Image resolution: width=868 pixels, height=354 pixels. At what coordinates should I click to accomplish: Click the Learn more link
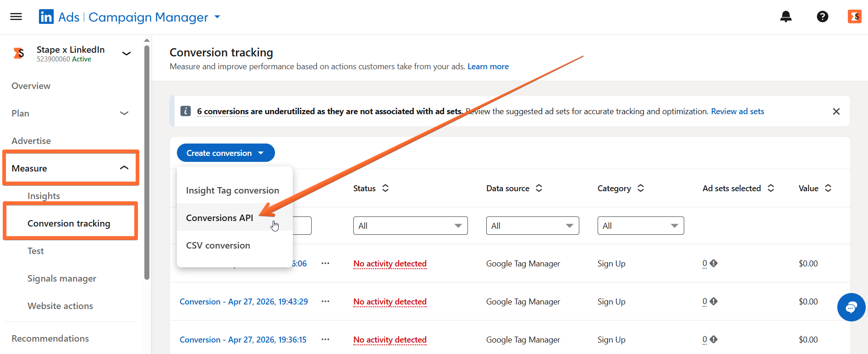tap(488, 66)
